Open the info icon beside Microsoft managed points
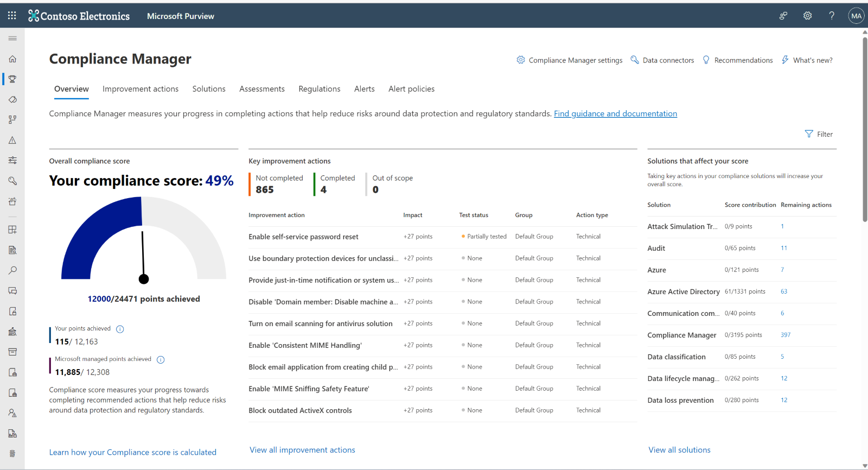 coord(161,359)
